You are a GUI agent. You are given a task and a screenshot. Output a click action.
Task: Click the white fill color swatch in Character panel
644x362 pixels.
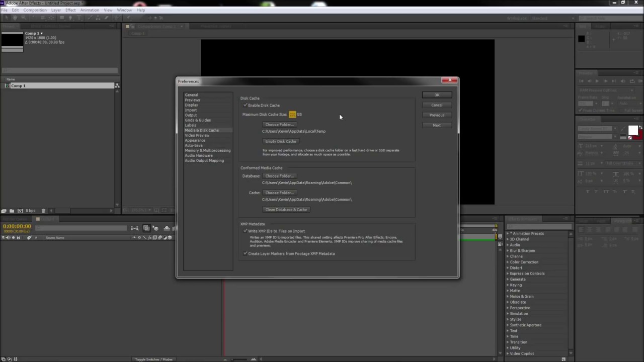coord(633,130)
